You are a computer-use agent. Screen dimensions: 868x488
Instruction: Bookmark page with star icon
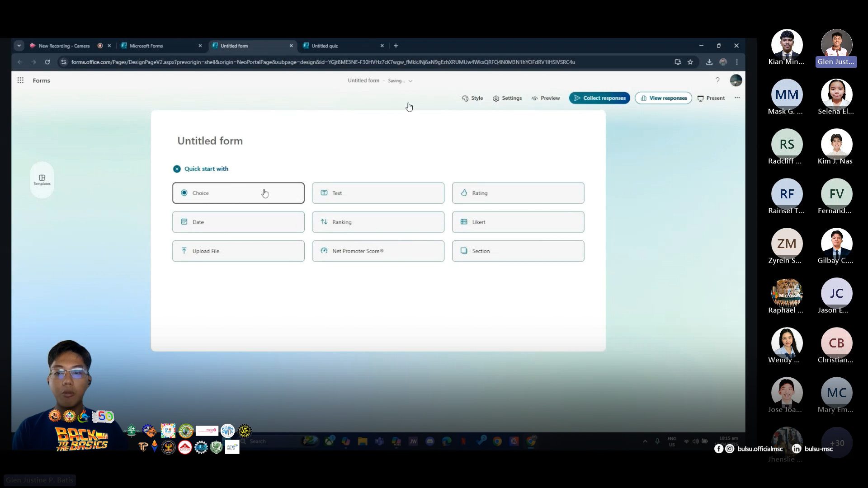click(x=690, y=62)
